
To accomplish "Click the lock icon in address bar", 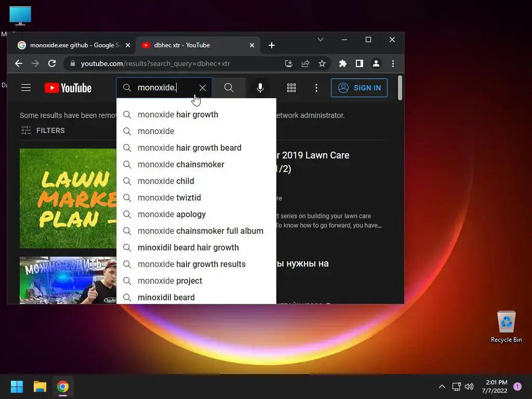I will (72, 63).
